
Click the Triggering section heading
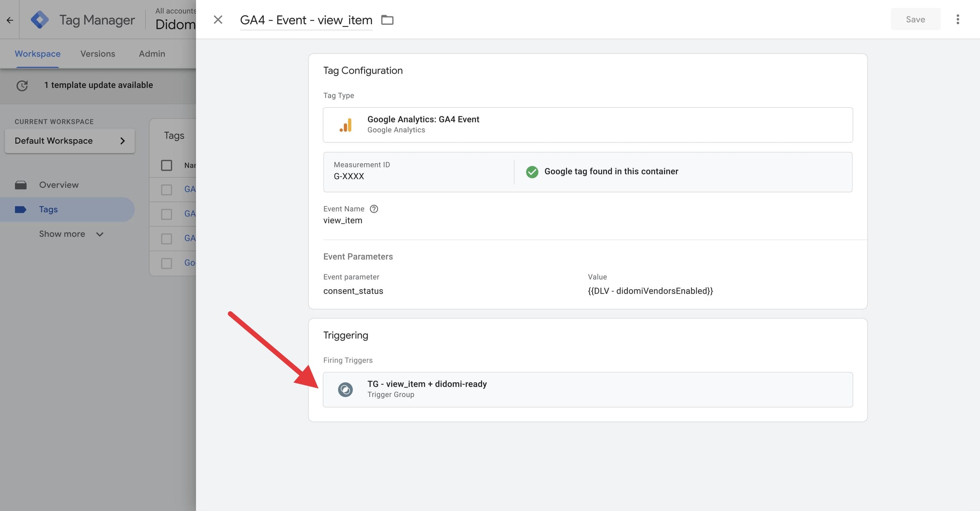pos(345,335)
